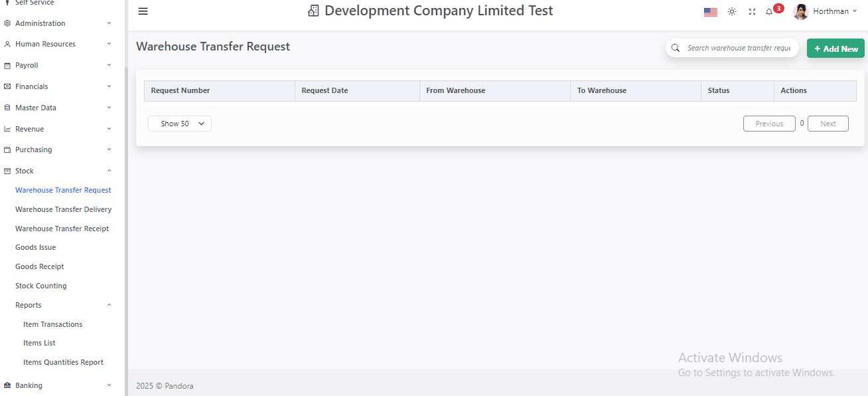Click the Financials money icon
Screen dimensions: 868x396
[7, 86]
